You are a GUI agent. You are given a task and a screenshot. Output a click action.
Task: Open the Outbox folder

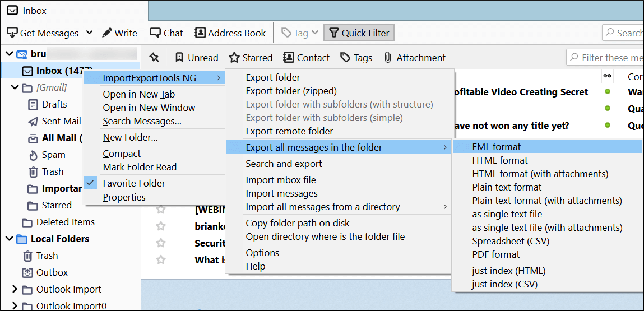[x=52, y=272]
